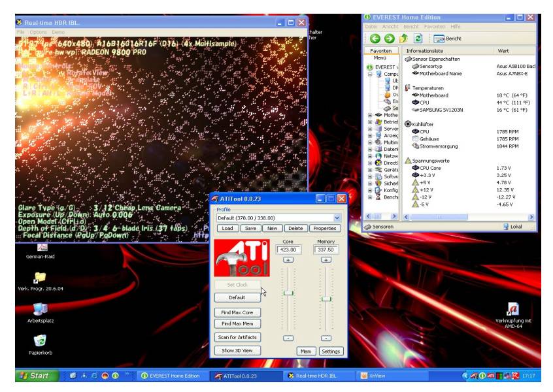
Task: Click Scan for Artifacts button
Action: (x=237, y=337)
